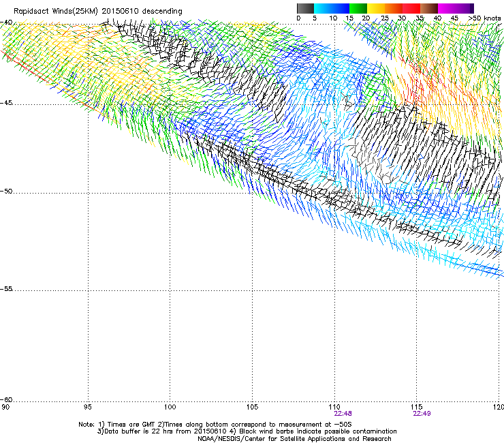Click the '20' legend scale label
Image resolution: width=504 pixels, height=443 pixels.
[x=366, y=18]
